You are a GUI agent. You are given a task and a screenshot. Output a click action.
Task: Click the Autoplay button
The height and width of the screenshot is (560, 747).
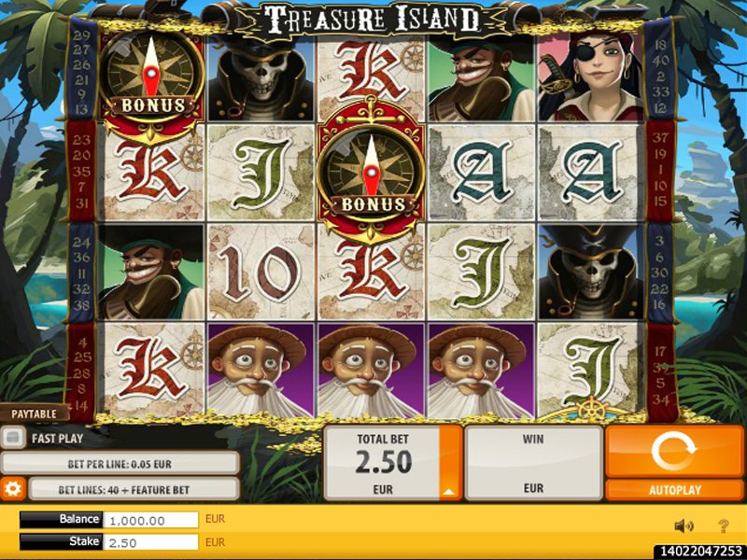coord(674,489)
